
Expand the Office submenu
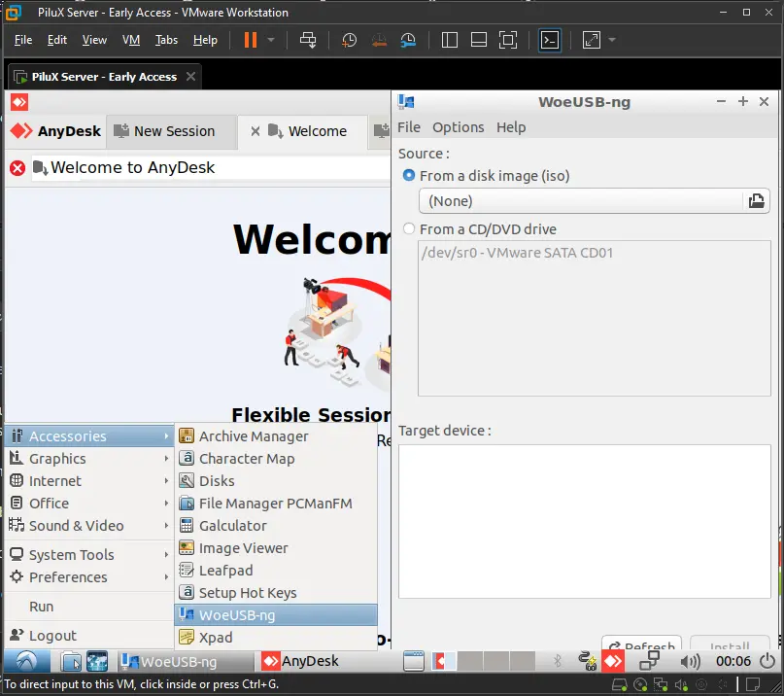(x=89, y=503)
